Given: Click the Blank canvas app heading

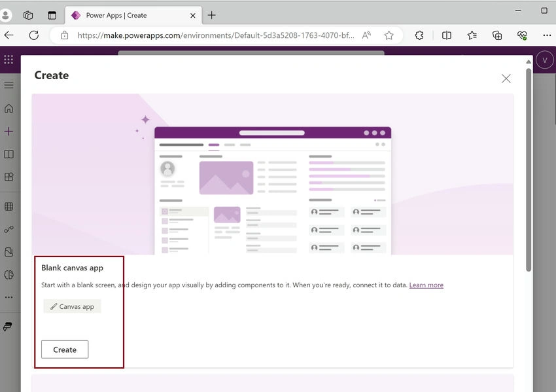Looking at the screenshot, I should [x=73, y=268].
